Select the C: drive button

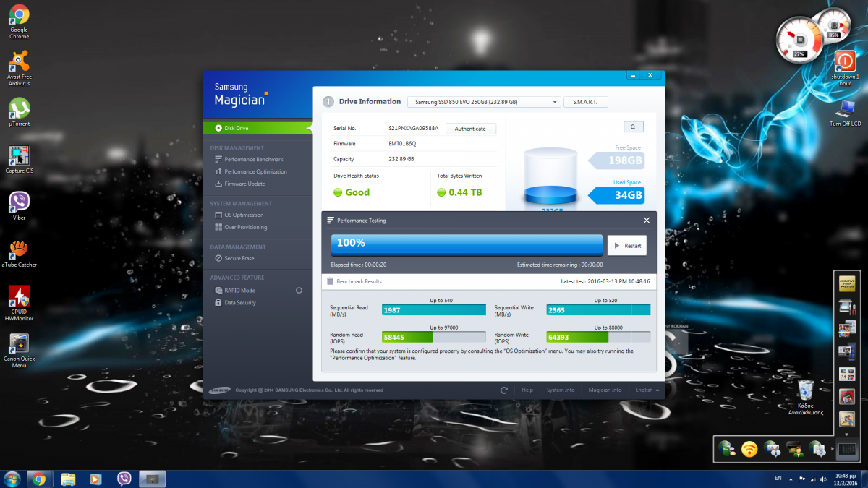[633, 127]
